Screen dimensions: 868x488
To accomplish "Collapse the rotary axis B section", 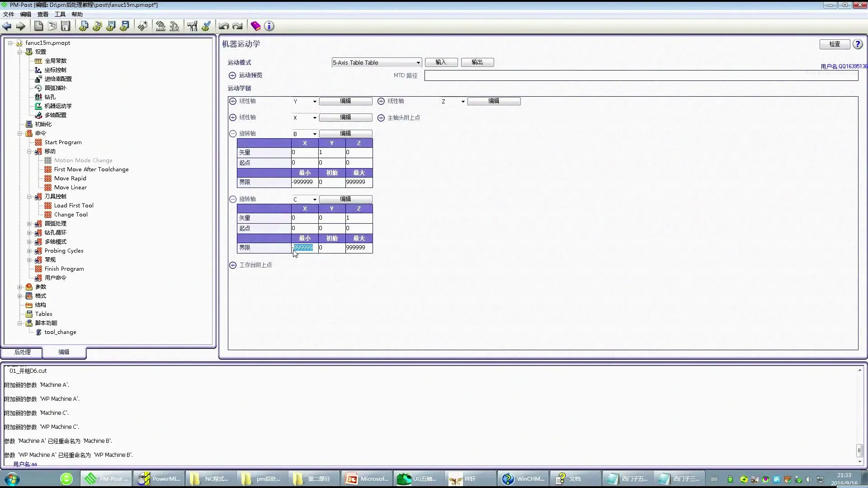I will (x=233, y=134).
